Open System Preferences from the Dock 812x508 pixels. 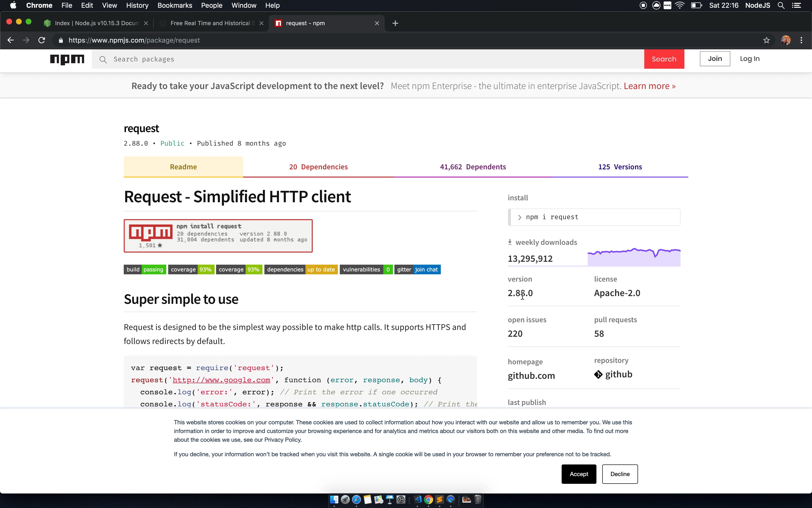(x=401, y=500)
